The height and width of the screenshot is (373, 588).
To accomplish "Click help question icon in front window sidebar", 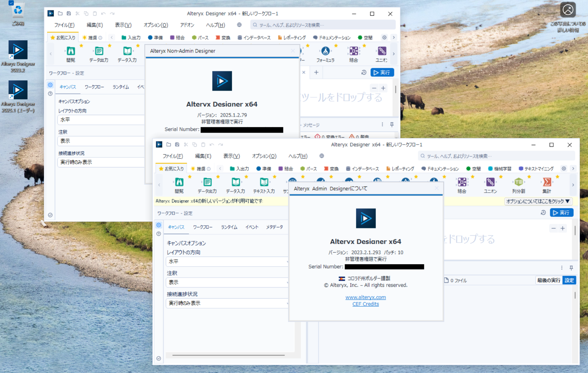I will 159,234.
